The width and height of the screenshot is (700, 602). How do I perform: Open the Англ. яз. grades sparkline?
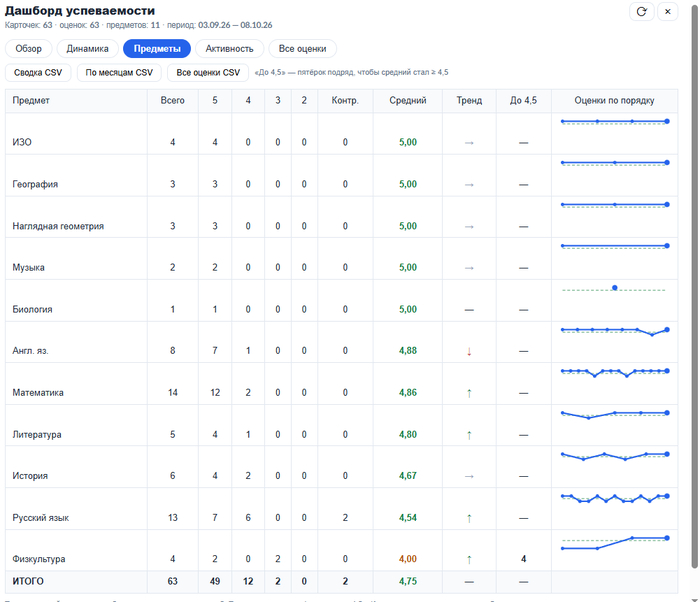(615, 331)
